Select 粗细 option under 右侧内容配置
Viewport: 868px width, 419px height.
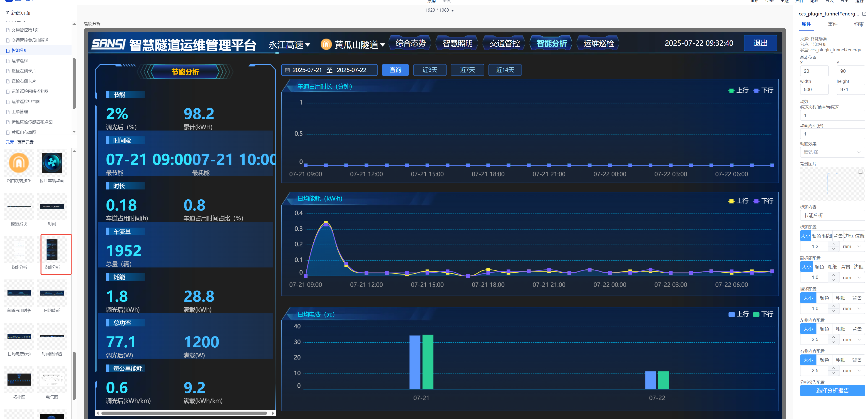[840, 360]
